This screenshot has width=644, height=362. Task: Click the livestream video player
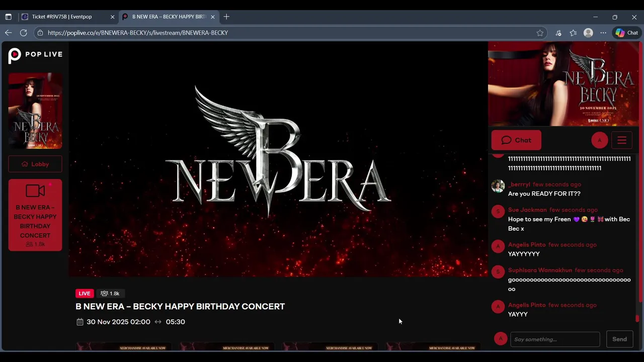tap(278, 159)
